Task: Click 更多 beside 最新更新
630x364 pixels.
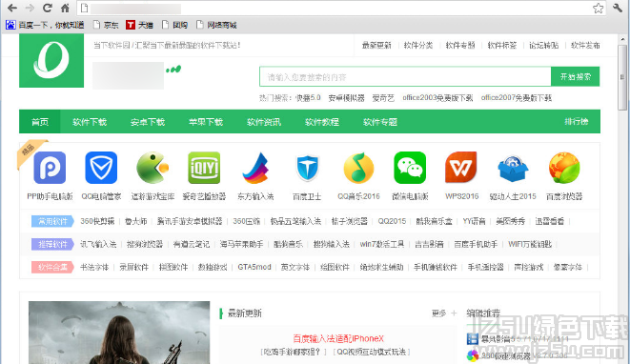Action: (x=438, y=313)
